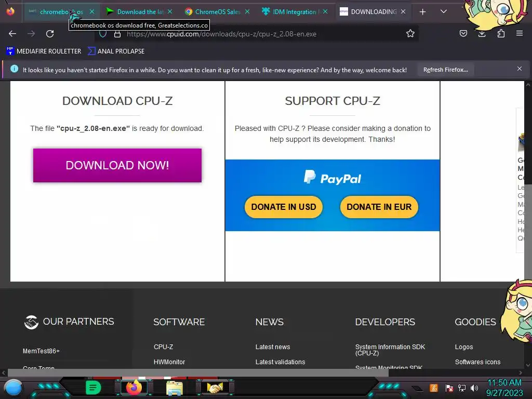The image size is (532, 399).
Task: Open the extensions puzzle icon
Action: pos(501,33)
